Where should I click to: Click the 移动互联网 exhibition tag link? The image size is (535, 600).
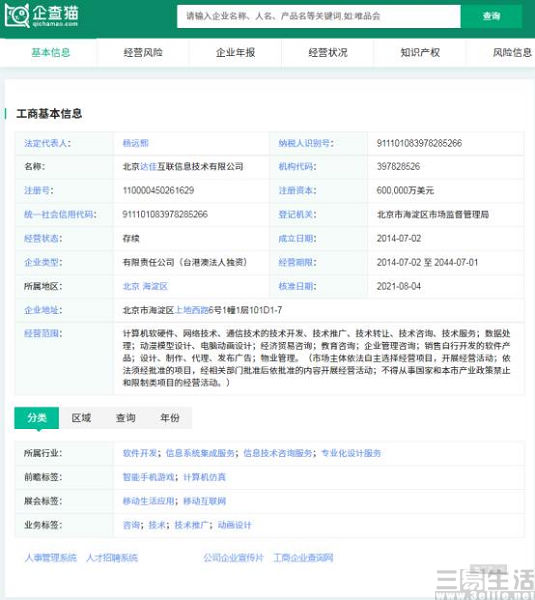[205, 501]
